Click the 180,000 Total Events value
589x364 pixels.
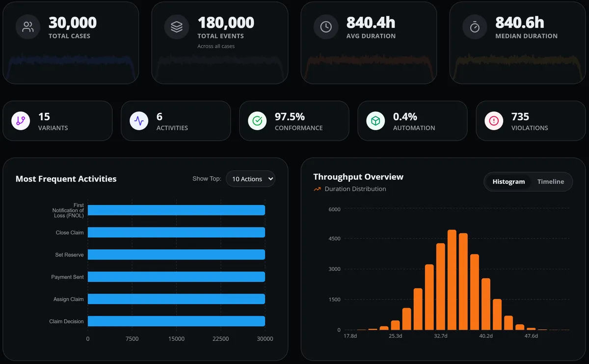226,23
